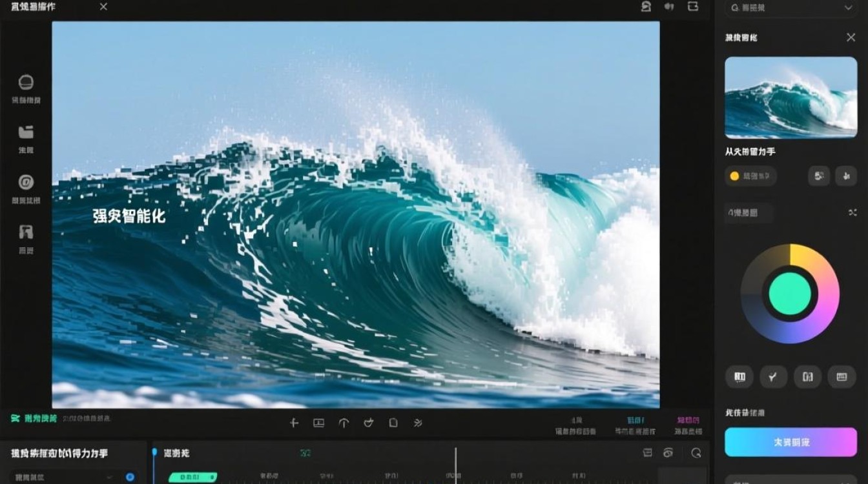Image resolution: width=868 pixels, height=484 pixels.
Task: Click the double chevron icon in center toolbar
Action: click(418, 423)
